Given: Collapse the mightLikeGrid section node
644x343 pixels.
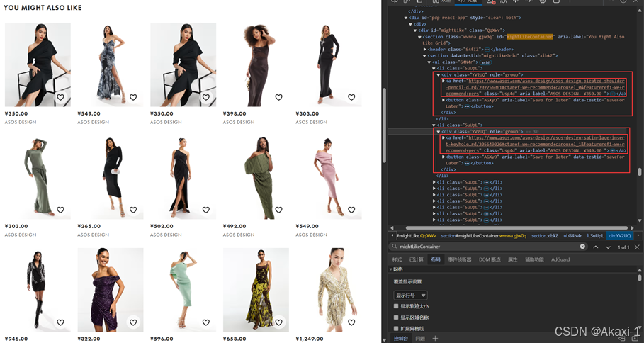Looking at the screenshot, I should pyautogui.click(x=424, y=55).
